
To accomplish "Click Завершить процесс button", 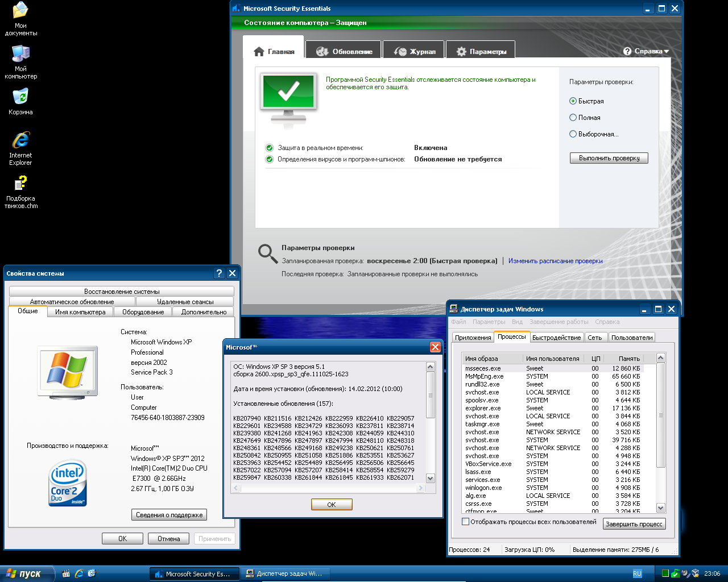I will coord(634,524).
